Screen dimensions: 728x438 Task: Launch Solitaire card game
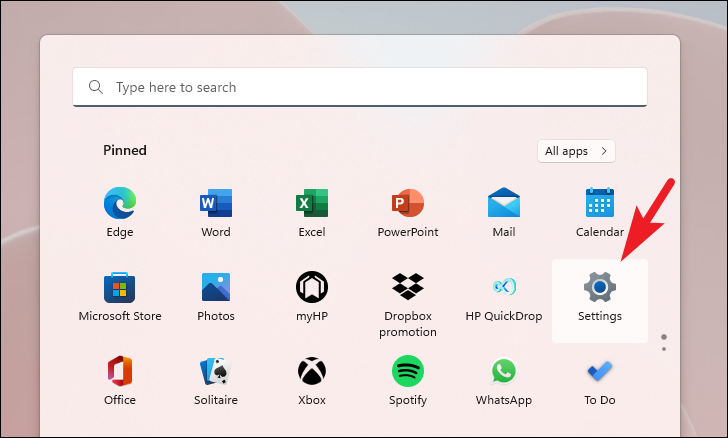tap(216, 371)
